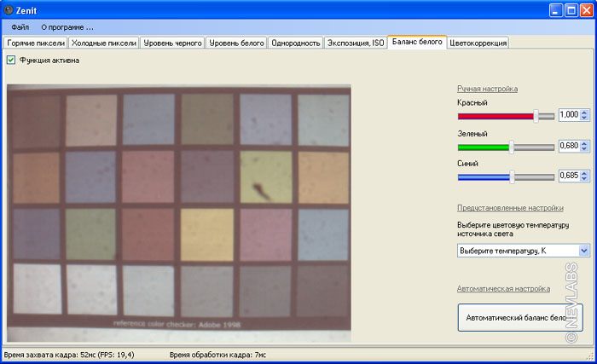Go to the Однородность tab
The width and height of the screenshot is (597, 364).
(295, 43)
